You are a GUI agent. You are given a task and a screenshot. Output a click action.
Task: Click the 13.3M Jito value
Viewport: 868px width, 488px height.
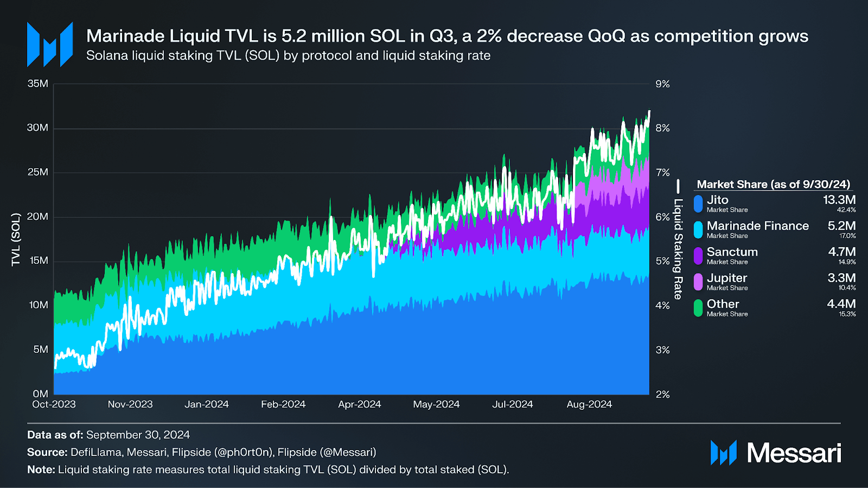[x=839, y=200]
